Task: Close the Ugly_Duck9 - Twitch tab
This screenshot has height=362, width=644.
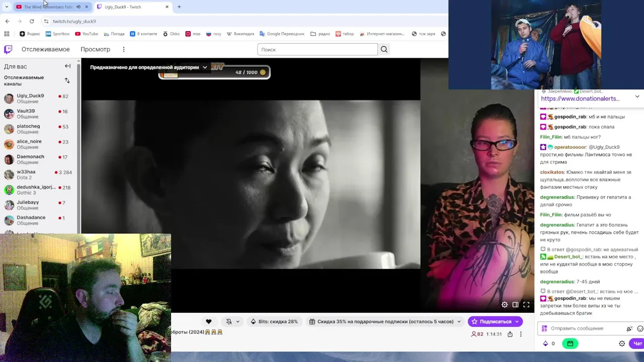Action: pyautogui.click(x=167, y=7)
